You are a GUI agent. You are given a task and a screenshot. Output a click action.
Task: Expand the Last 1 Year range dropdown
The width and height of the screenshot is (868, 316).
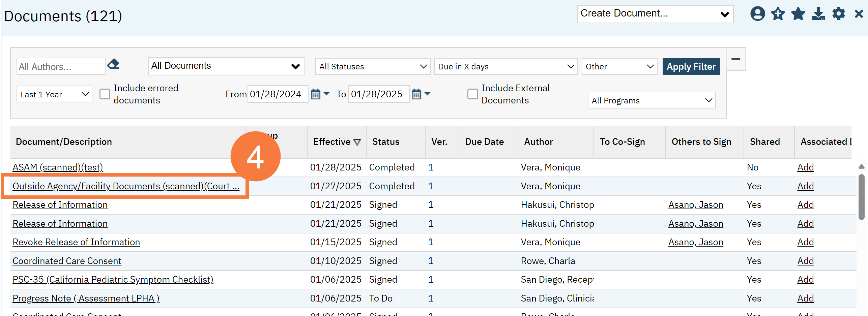coord(54,94)
